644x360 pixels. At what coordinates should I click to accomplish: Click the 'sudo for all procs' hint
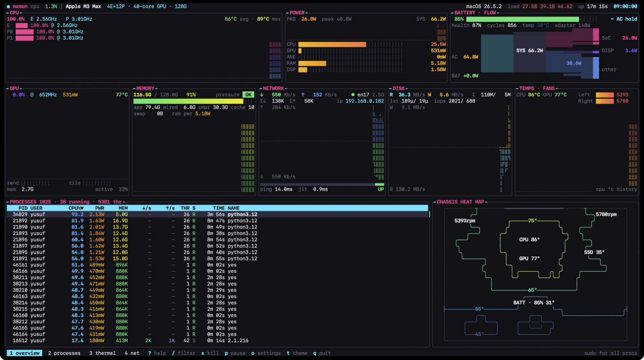pos(611,353)
